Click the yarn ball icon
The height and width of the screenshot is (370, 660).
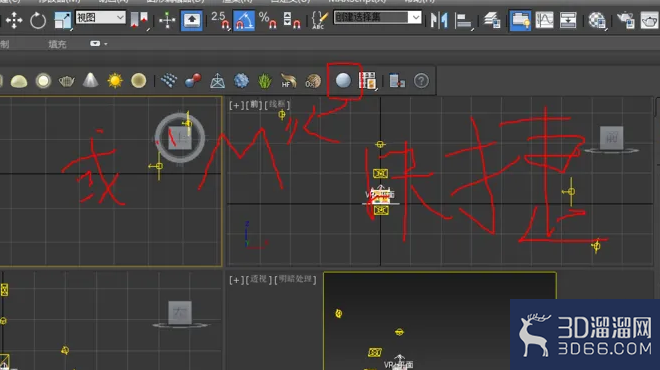coord(313,80)
